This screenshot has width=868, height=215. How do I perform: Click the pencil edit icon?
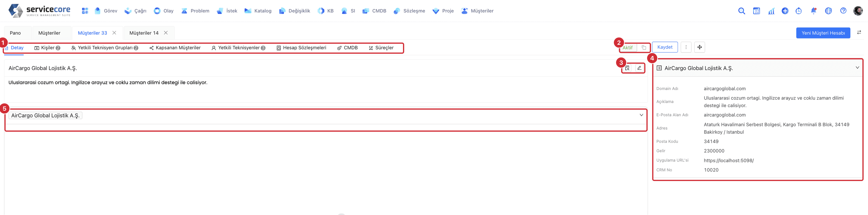pyautogui.click(x=639, y=68)
